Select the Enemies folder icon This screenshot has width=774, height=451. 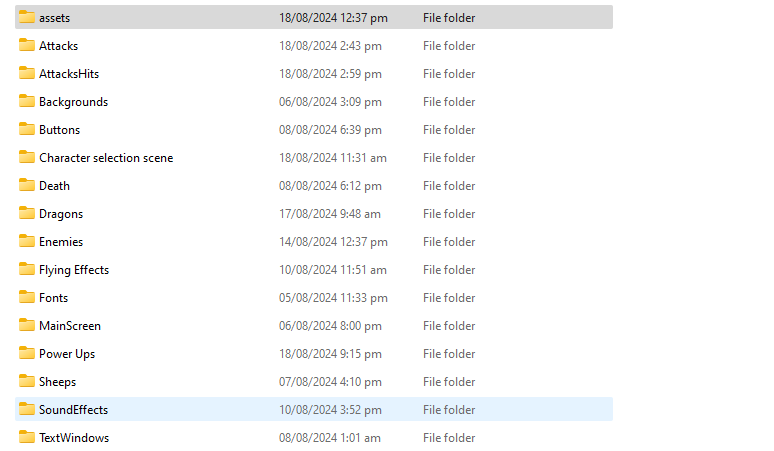[27, 241]
